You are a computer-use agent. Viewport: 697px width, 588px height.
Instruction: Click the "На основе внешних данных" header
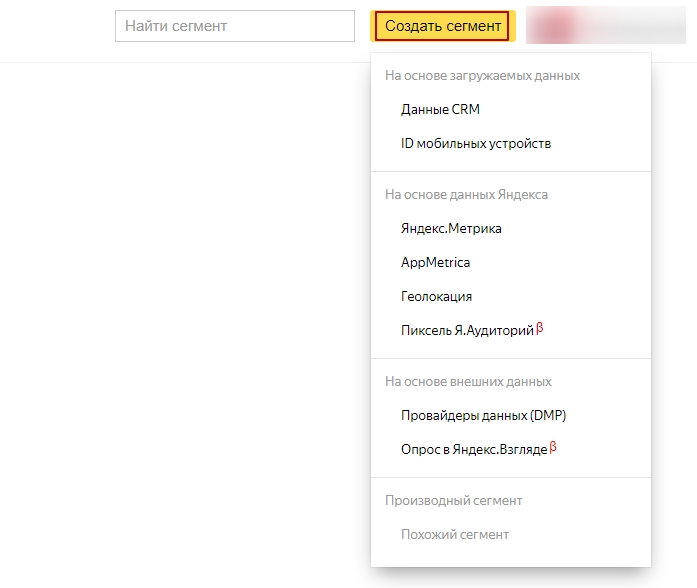click(x=468, y=381)
